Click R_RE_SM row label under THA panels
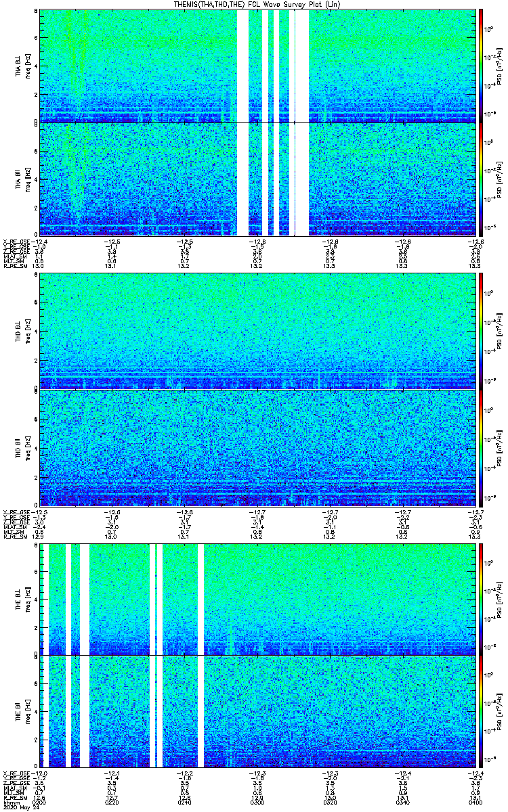Viewport: 508px width, 812px height. pyautogui.click(x=15, y=267)
